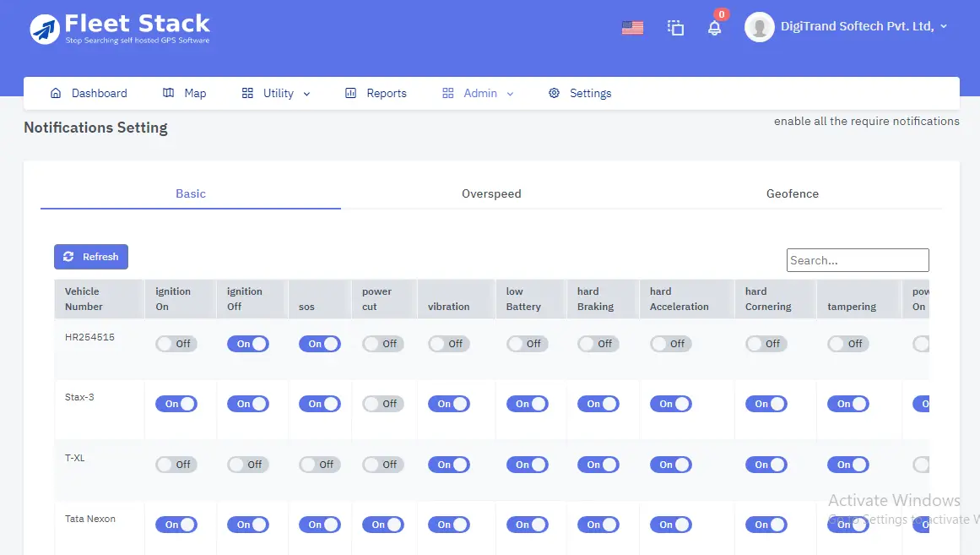Toggle hard Braking for Stax-3
The height and width of the screenshot is (555, 980).
[x=598, y=404]
